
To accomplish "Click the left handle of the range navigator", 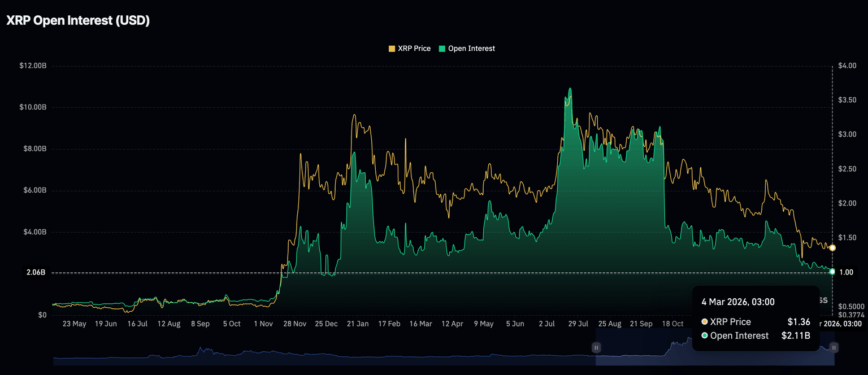I will tap(596, 347).
